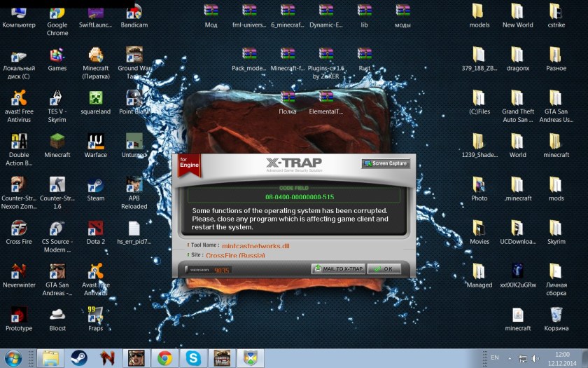Screen dimensions: 588x368
Task: Click the Bandicam recorder icon
Action: point(134,13)
